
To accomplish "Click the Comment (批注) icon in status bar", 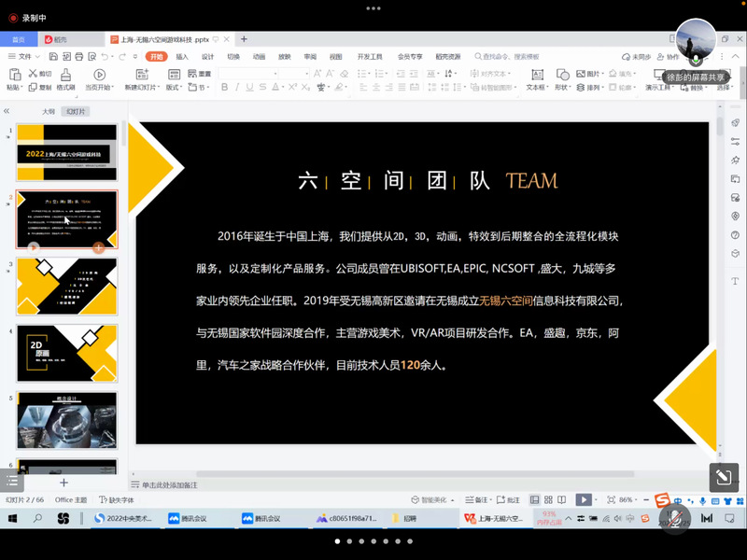I will point(500,499).
